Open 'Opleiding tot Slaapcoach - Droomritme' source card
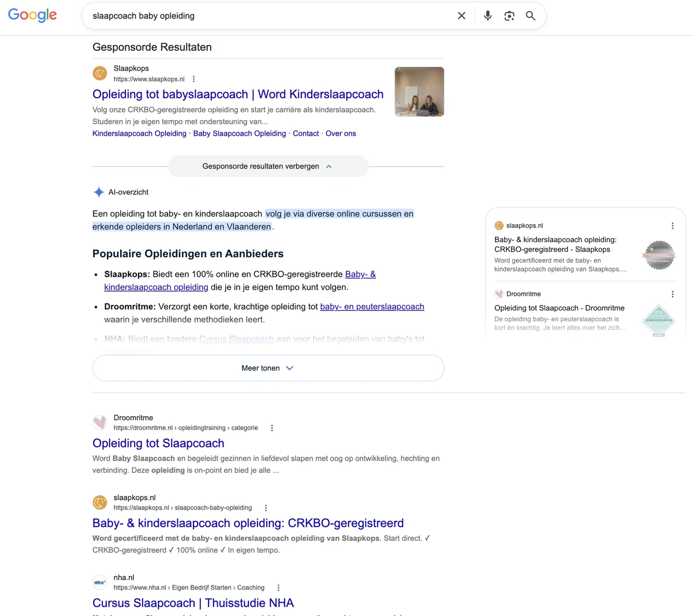Image resolution: width=693 pixels, height=616 pixels. tap(559, 308)
